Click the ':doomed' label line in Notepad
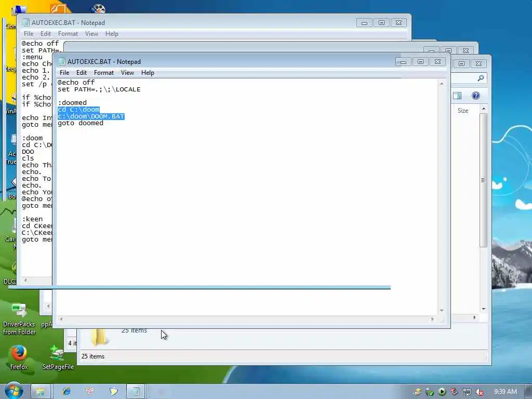532x399 pixels. coord(72,103)
